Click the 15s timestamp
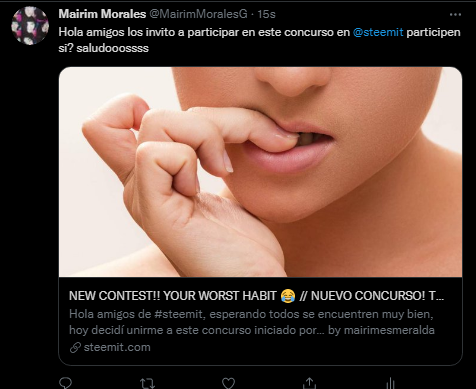 [x=266, y=14]
